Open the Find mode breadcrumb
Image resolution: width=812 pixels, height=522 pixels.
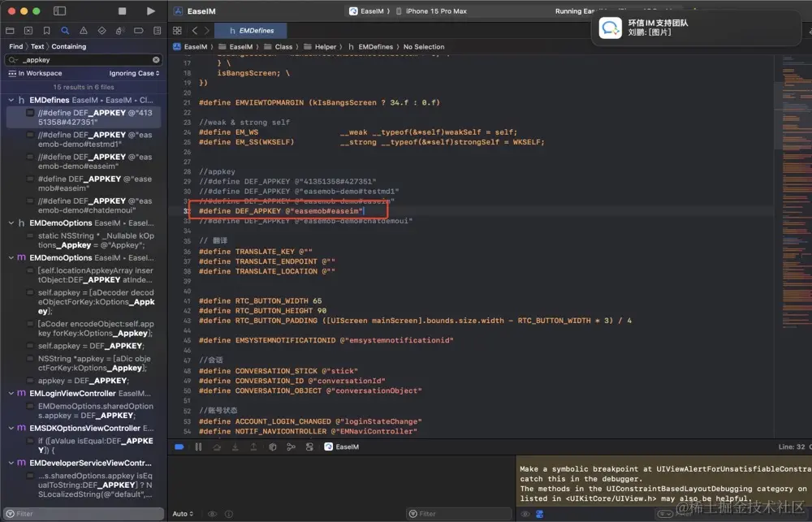[16, 46]
